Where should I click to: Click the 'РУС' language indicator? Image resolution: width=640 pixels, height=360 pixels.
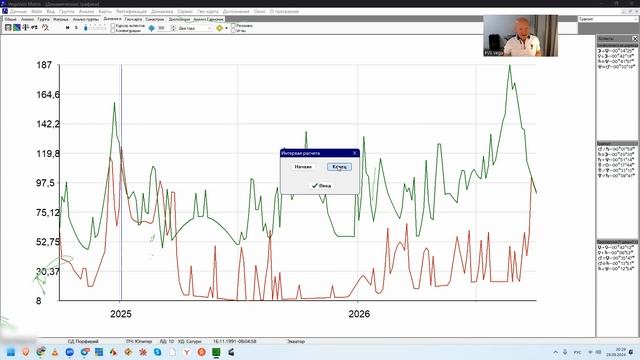click(577, 352)
